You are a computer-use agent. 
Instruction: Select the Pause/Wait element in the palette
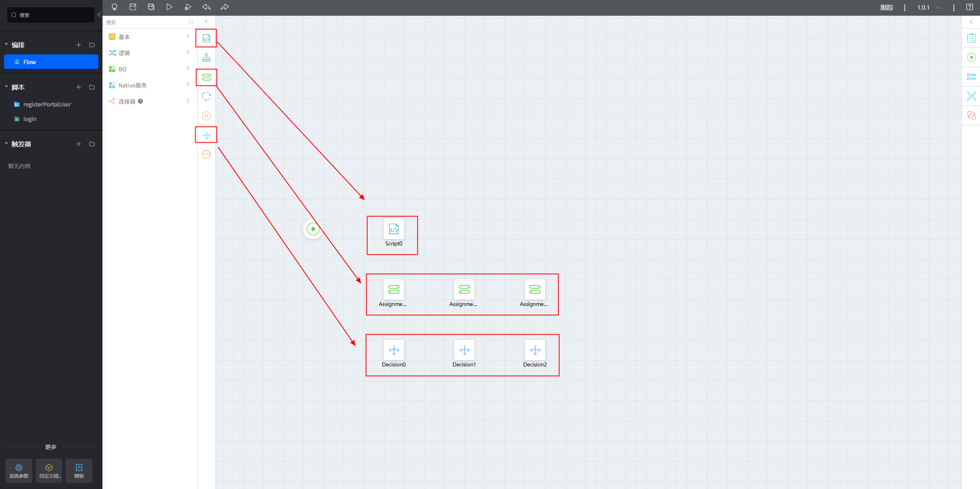point(206,116)
